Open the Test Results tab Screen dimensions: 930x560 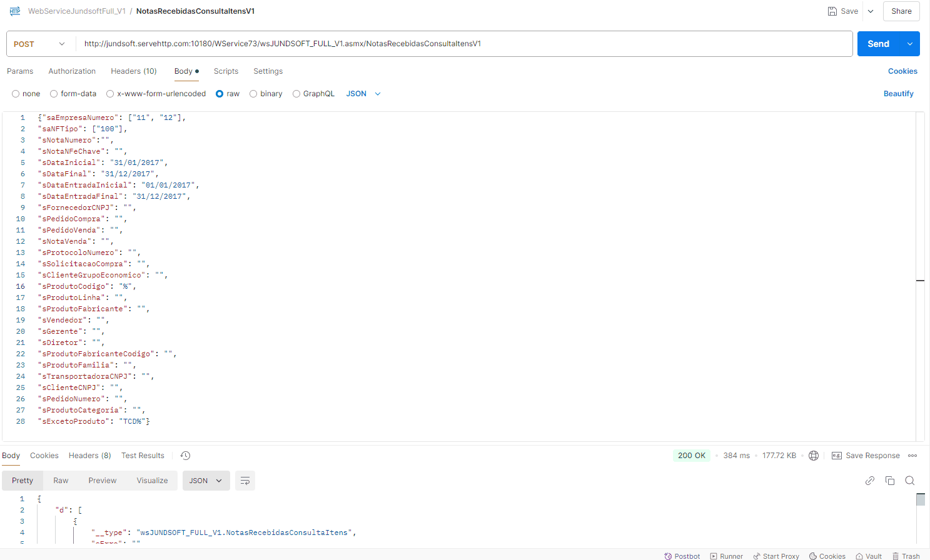click(143, 456)
